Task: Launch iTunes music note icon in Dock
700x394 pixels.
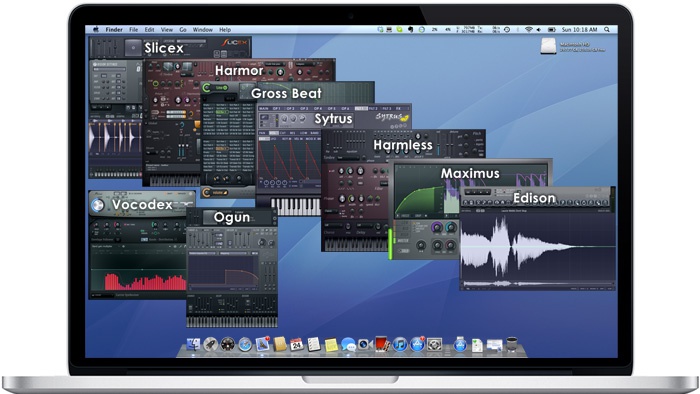Action: click(400, 344)
